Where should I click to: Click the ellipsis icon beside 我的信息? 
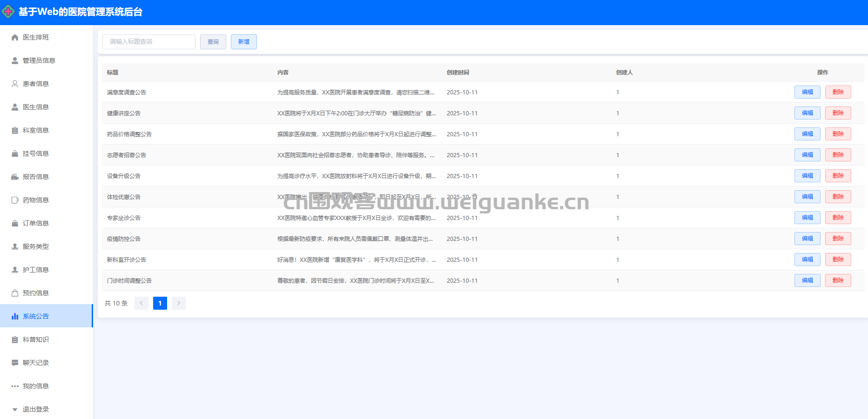click(x=15, y=386)
